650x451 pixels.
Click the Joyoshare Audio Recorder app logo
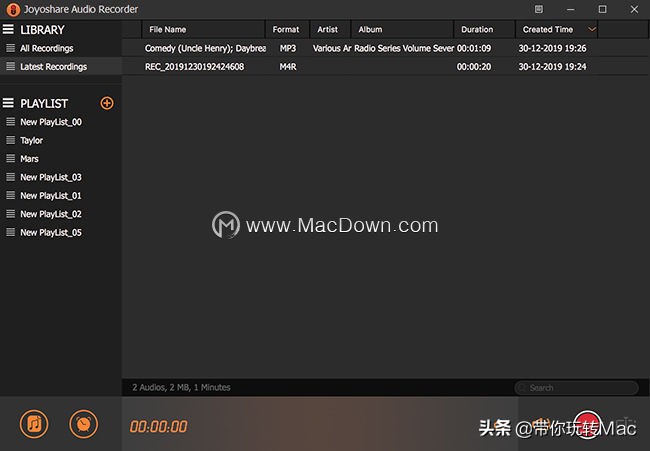tap(13, 10)
